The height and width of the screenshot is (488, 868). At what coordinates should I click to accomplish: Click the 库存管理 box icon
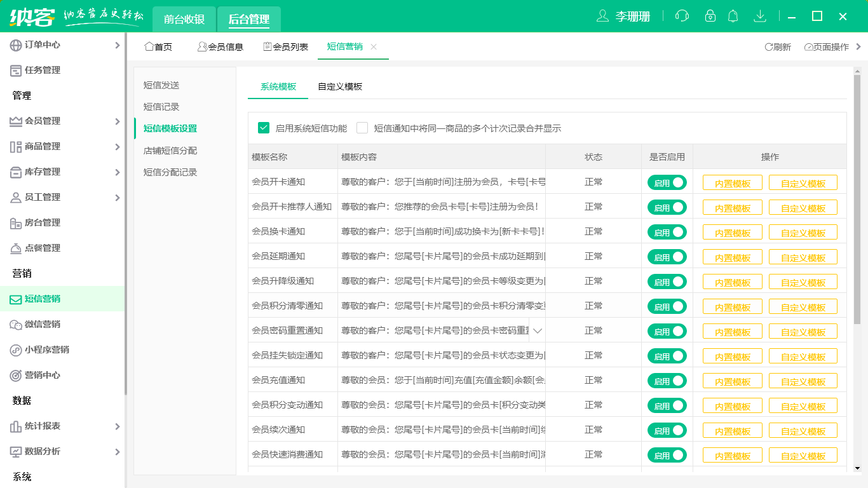16,172
